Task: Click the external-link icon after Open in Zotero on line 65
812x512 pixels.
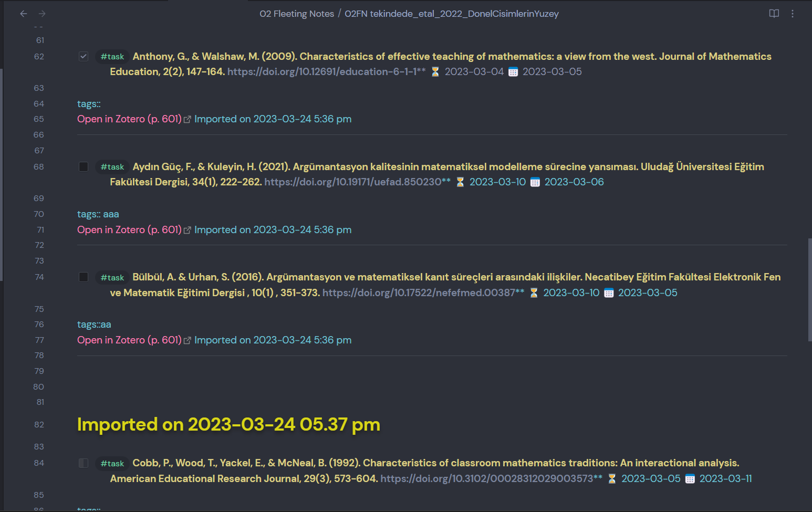Action: pyautogui.click(x=188, y=119)
